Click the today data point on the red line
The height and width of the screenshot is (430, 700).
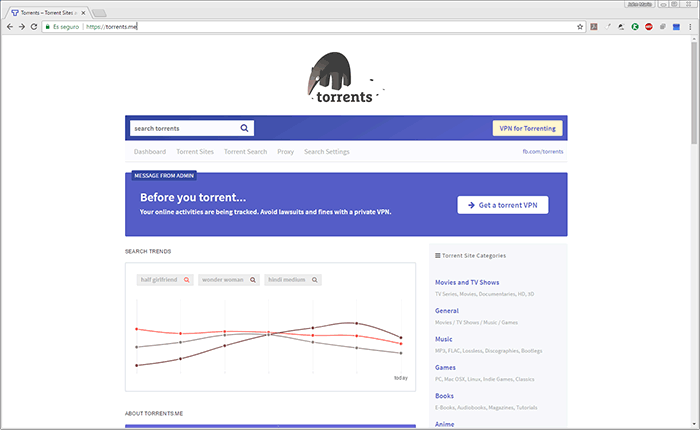[401, 344]
